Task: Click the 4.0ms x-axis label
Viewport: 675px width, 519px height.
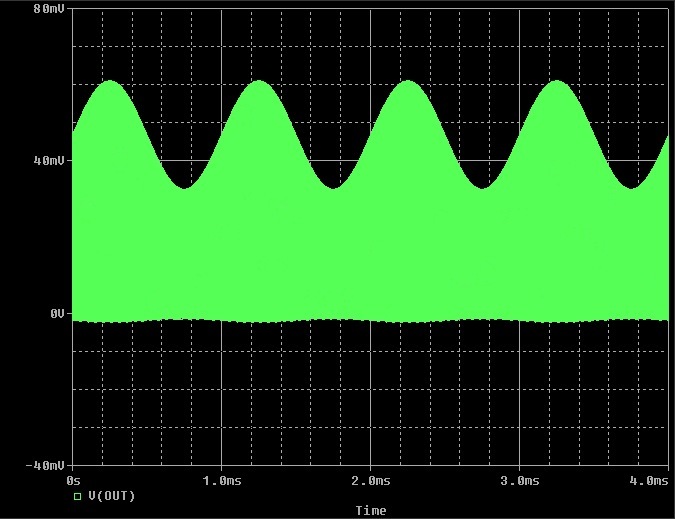Action: tap(649, 480)
